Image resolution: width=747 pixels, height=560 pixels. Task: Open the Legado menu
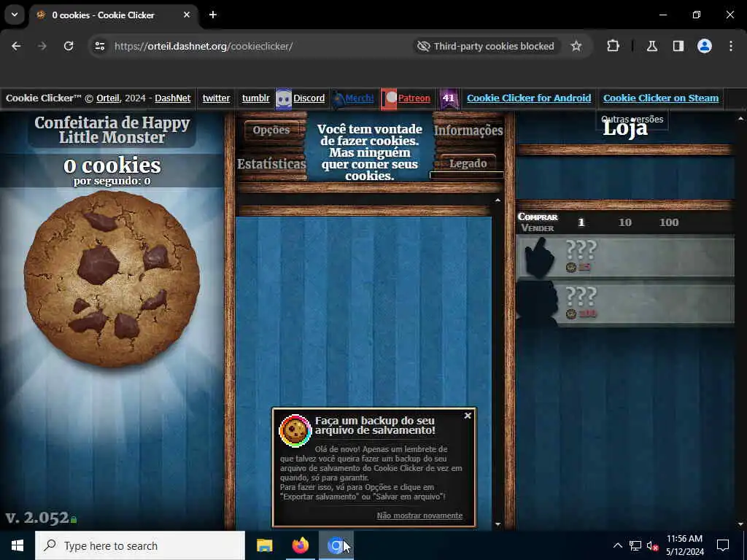468,163
